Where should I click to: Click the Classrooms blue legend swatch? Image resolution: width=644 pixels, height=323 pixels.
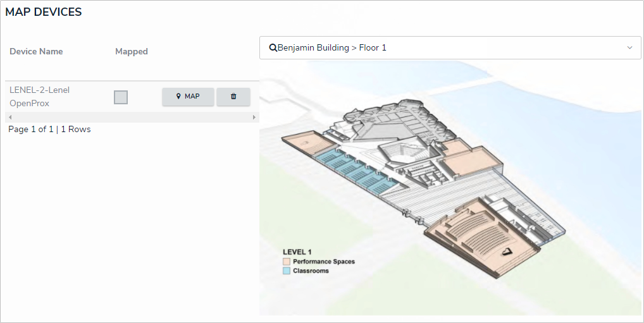pos(287,271)
